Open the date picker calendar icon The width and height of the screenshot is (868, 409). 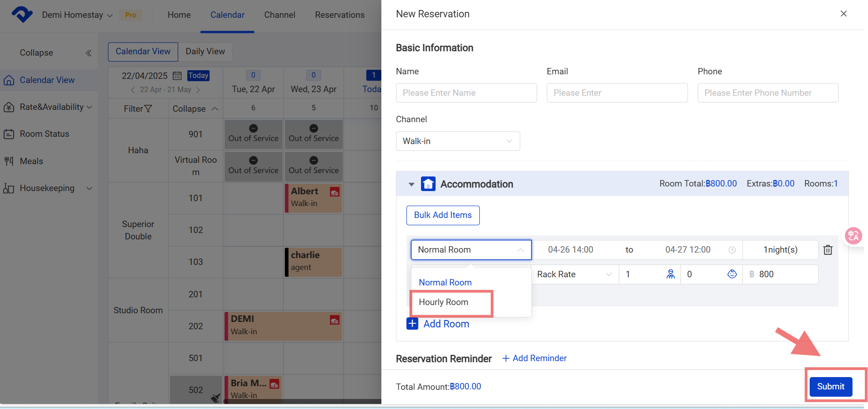177,76
